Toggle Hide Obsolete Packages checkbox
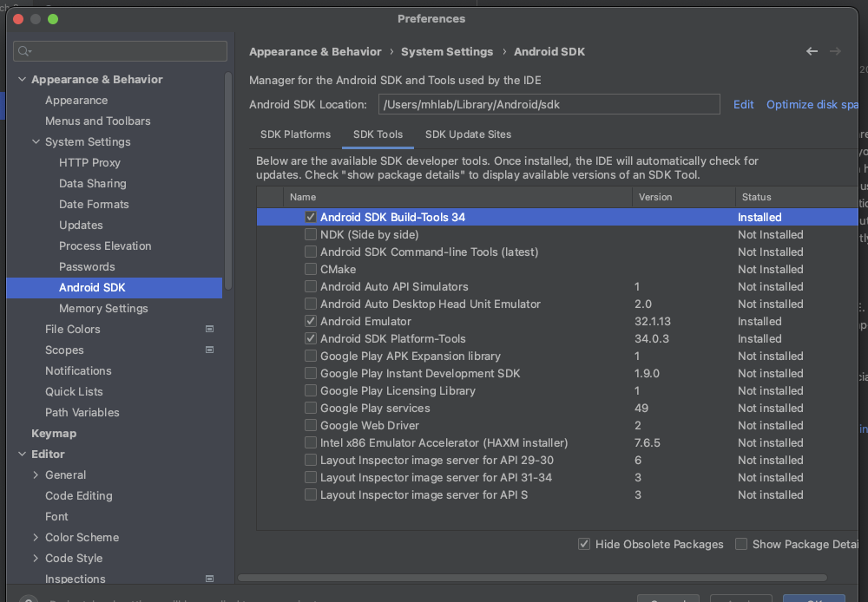This screenshot has height=602, width=868. pos(584,544)
